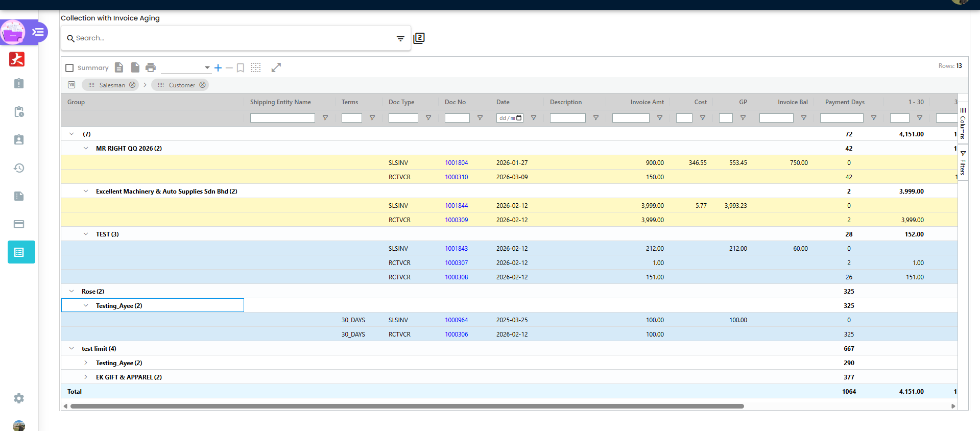Open document link 1000310

coord(456,177)
